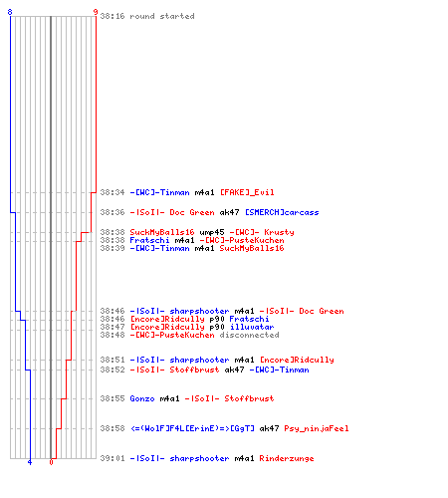Select Psy_ninjaFeel victim name at 38:58
The image size is (448, 498).
pos(317,428)
